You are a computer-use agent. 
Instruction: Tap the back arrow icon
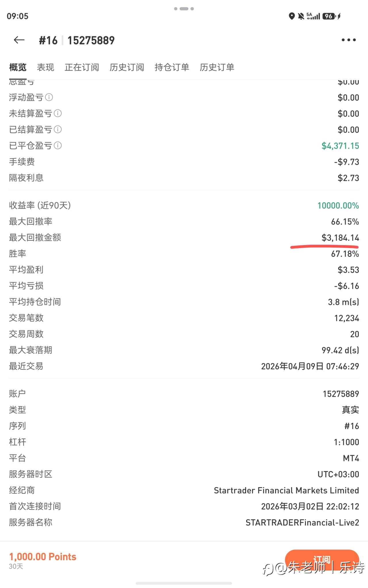point(19,40)
